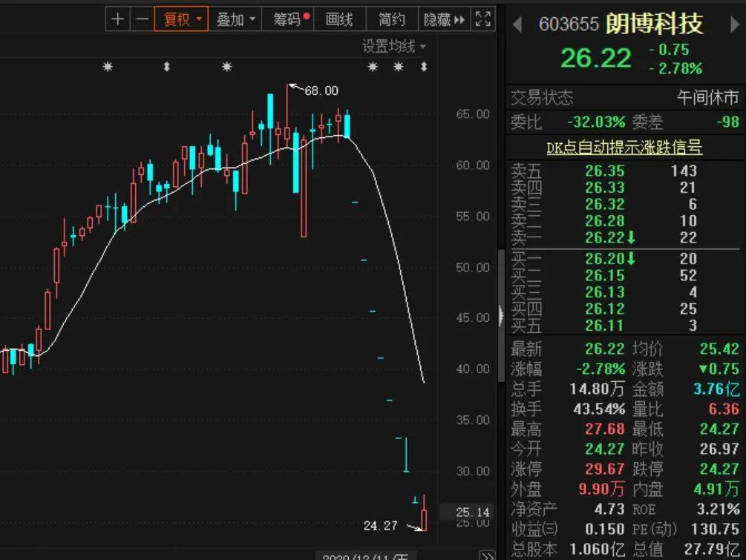Screen dimensions: 746x560
Task: Click the double-arrow marker at the far right above the chart
Action: 423,67
